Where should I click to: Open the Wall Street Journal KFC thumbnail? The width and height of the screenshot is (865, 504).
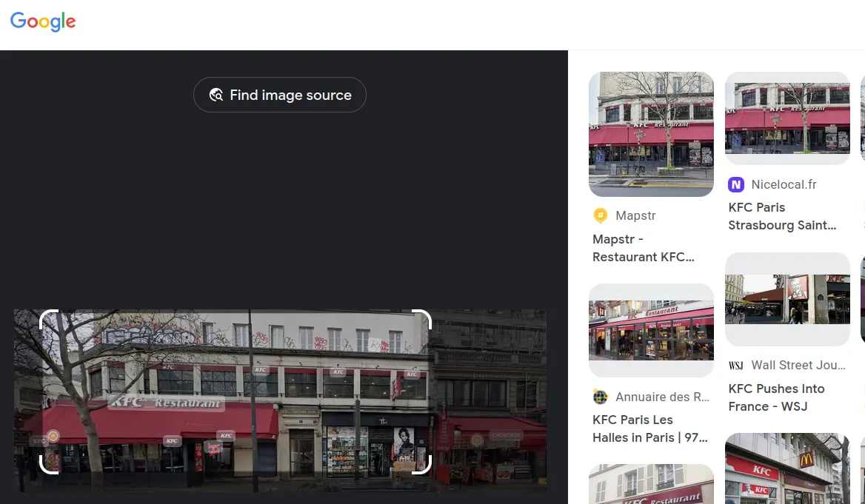pyautogui.click(x=787, y=299)
